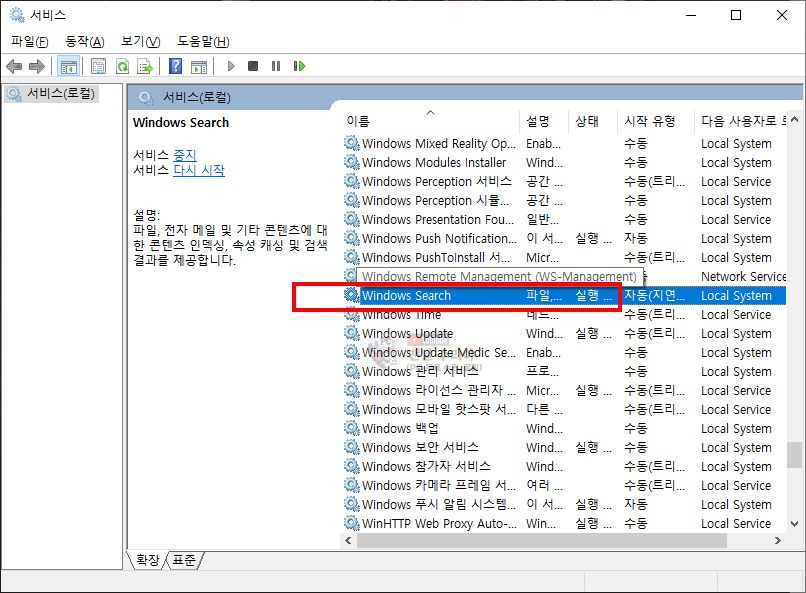Click the Restart Service icon
Viewport: 806px width, 593px height.
click(299, 66)
